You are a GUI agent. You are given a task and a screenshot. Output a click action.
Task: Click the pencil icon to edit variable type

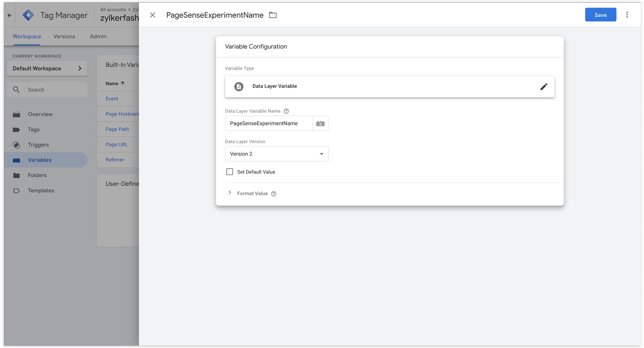544,87
